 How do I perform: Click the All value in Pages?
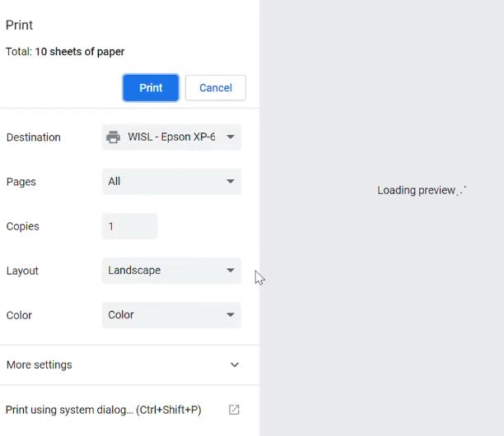click(x=114, y=182)
